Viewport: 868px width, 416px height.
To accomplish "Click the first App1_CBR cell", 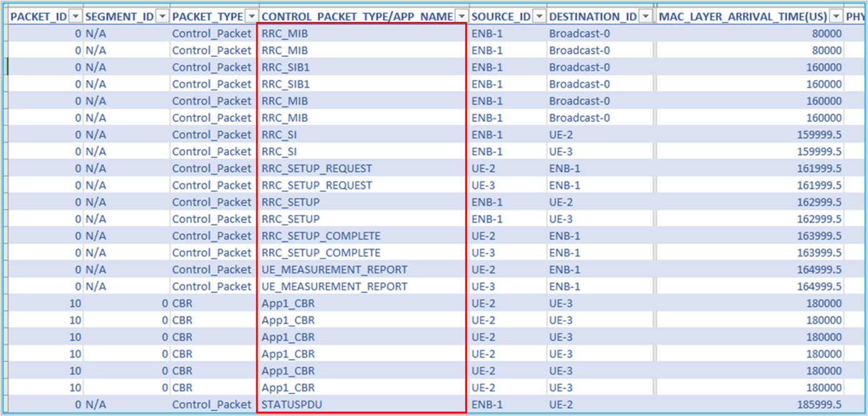I will tap(288, 303).
